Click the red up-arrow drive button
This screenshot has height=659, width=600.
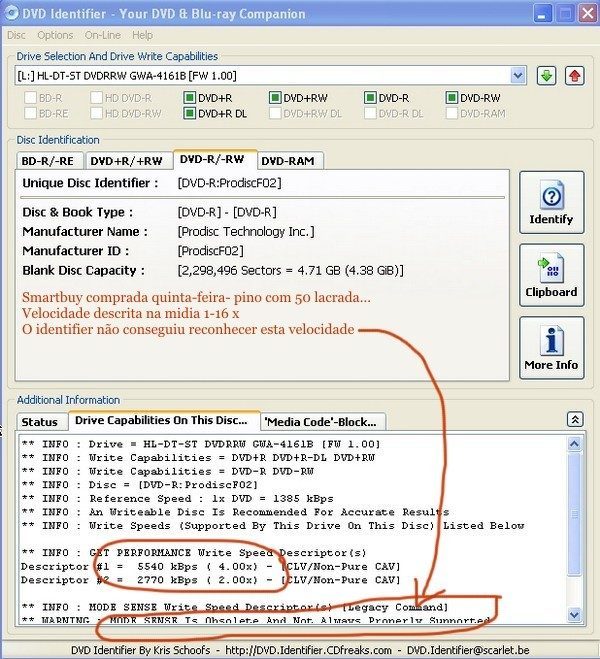pyautogui.click(x=574, y=76)
